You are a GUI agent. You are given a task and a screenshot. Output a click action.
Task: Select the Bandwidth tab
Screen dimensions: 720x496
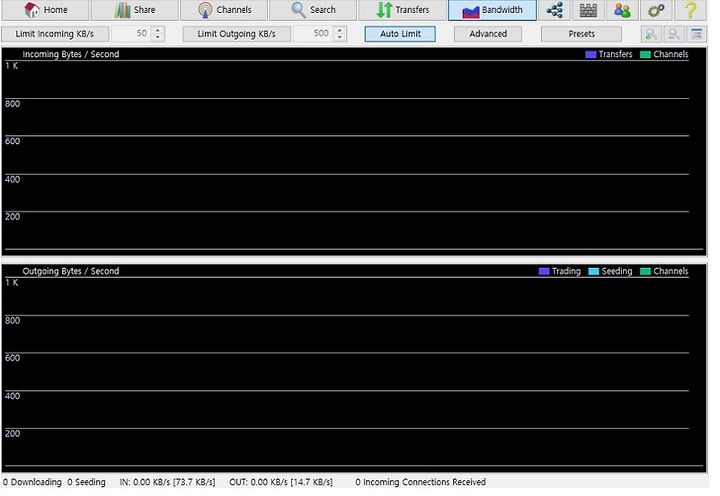point(492,10)
